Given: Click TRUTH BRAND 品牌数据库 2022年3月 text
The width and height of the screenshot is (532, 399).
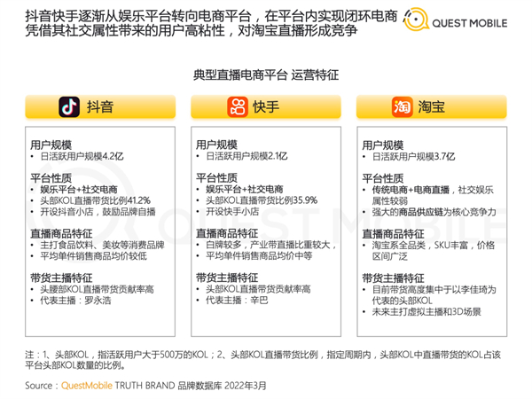Looking at the screenshot, I should click(191, 386).
